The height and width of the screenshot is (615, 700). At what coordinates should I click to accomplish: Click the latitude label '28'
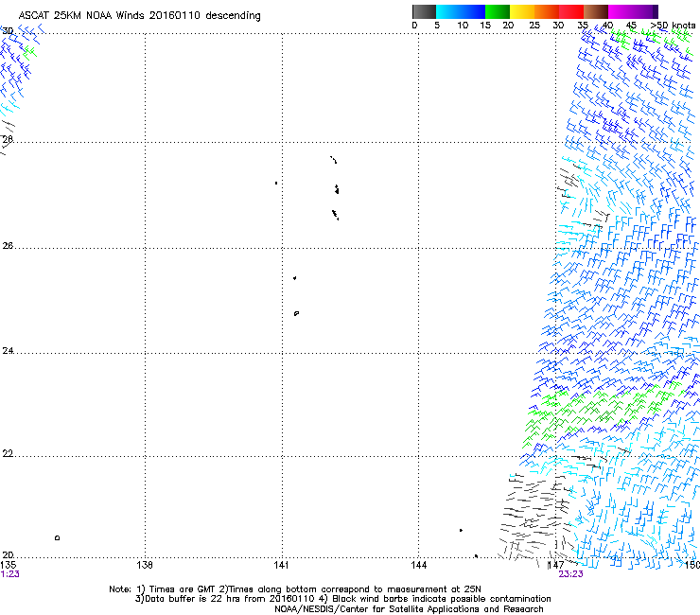pos(8,139)
